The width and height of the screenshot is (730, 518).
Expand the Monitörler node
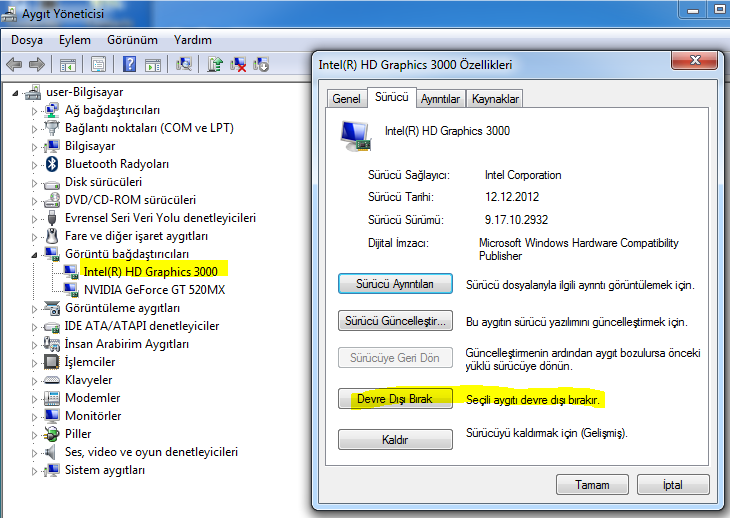(34, 417)
